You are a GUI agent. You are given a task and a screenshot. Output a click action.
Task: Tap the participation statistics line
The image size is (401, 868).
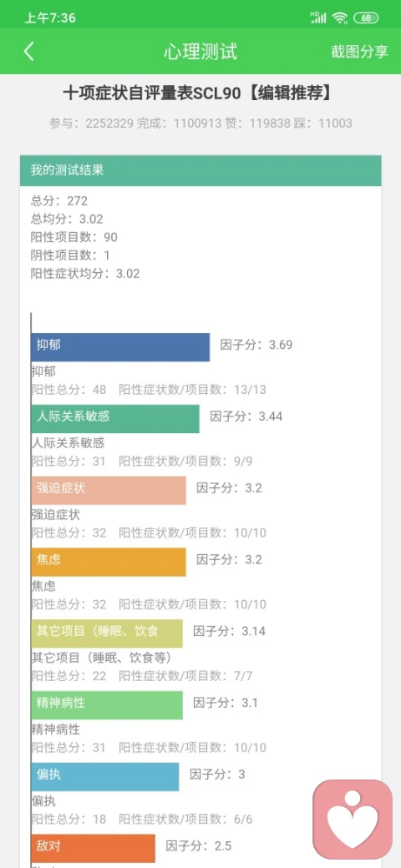(200, 123)
